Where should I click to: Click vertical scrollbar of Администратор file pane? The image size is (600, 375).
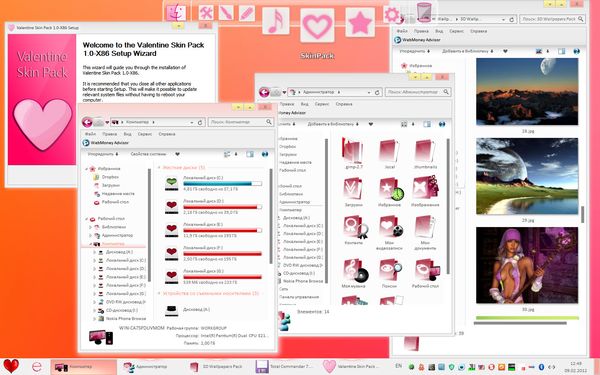pos(447,207)
